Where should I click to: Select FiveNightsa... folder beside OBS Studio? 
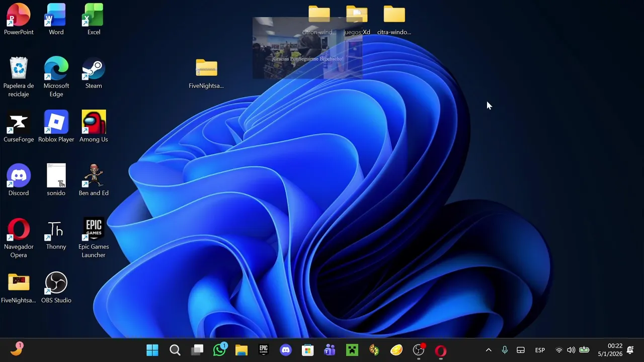pyautogui.click(x=19, y=288)
